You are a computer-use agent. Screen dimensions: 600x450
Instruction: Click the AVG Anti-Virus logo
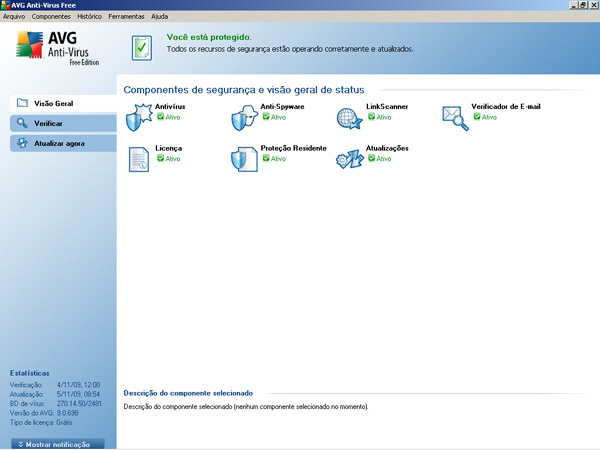click(x=57, y=48)
